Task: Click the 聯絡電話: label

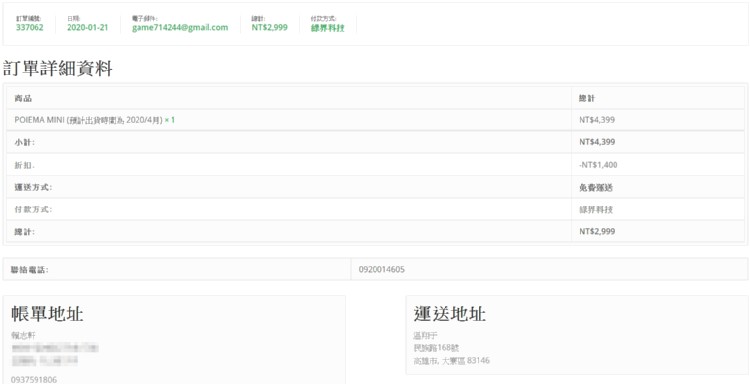Action: pos(30,270)
